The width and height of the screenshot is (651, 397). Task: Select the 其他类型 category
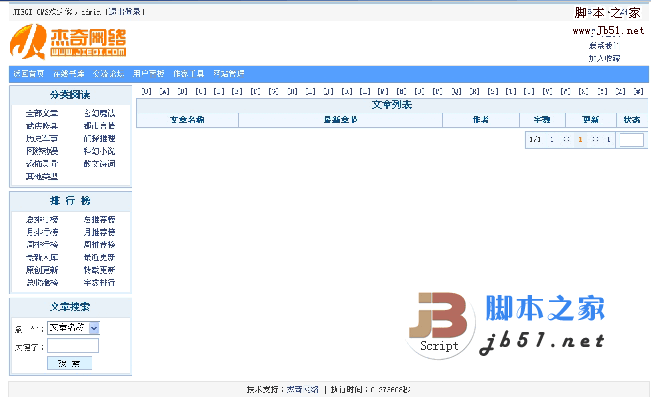coord(42,176)
